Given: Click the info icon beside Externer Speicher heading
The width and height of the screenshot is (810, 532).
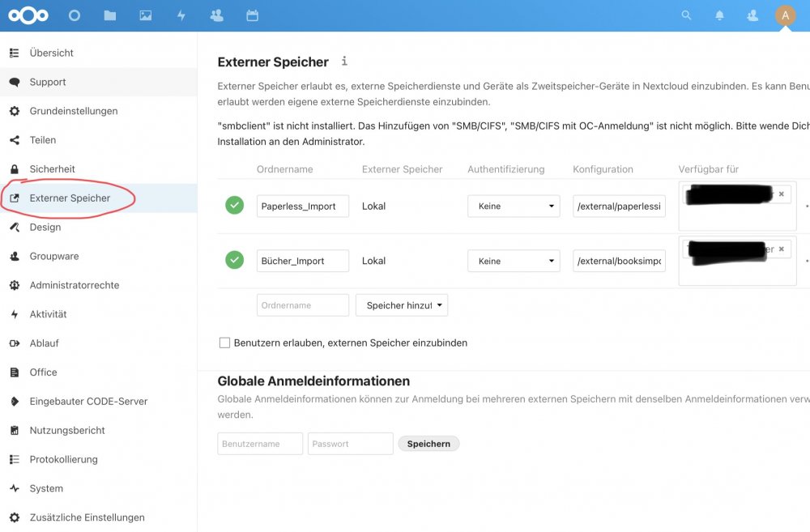Looking at the screenshot, I should coord(344,61).
